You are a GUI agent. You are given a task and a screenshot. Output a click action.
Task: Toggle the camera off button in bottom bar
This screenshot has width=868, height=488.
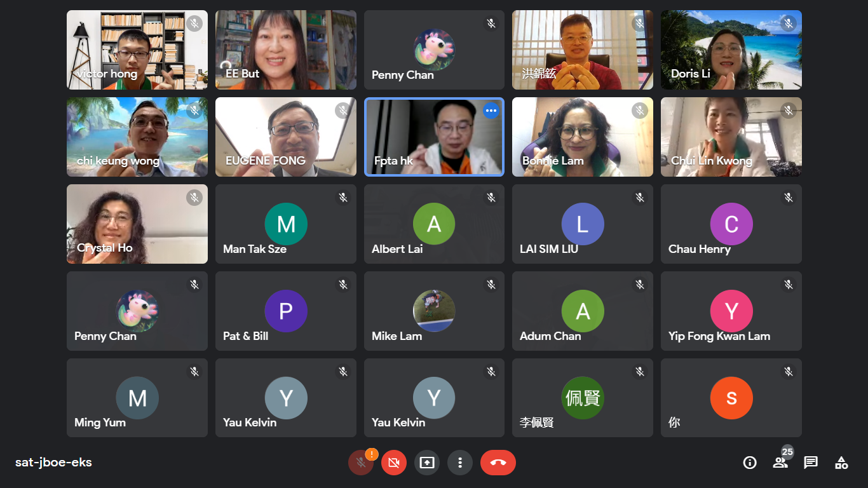tap(394, 463)
